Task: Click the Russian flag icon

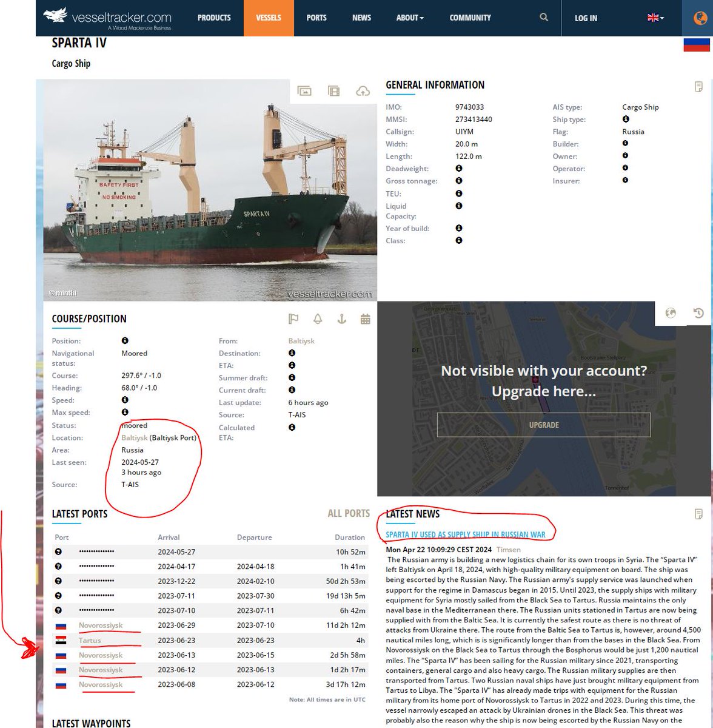Action: [697, 44]
